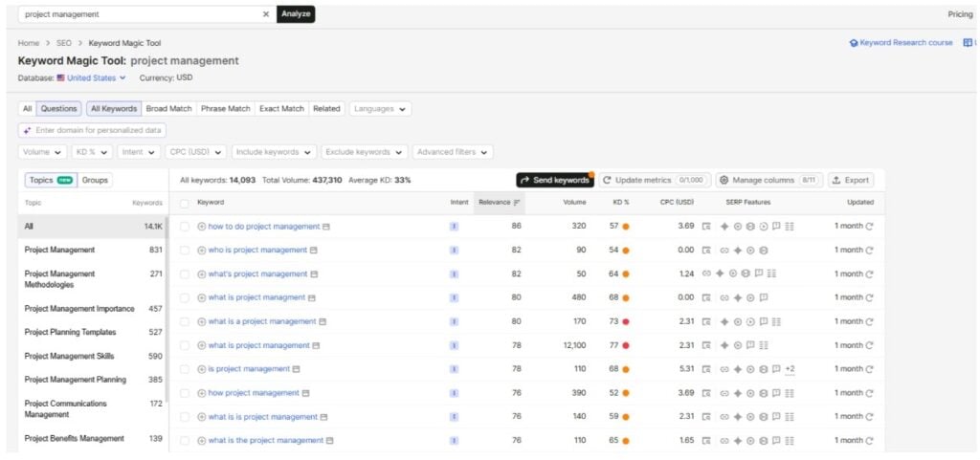Tick checkbox for 'how to do project management'

point(185,227)
